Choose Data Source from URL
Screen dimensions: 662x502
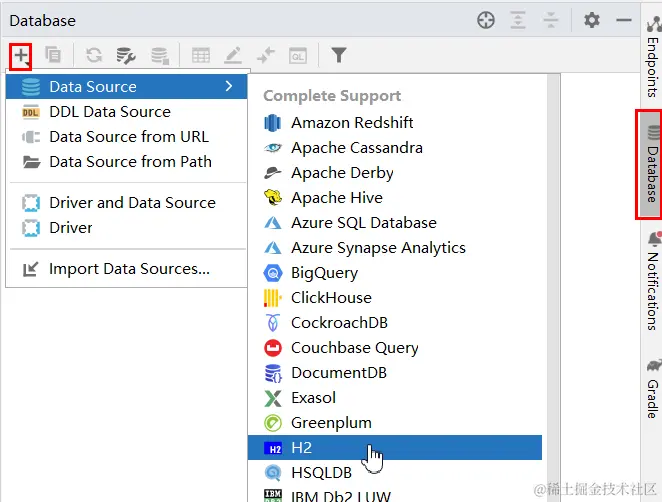point(129,137)
